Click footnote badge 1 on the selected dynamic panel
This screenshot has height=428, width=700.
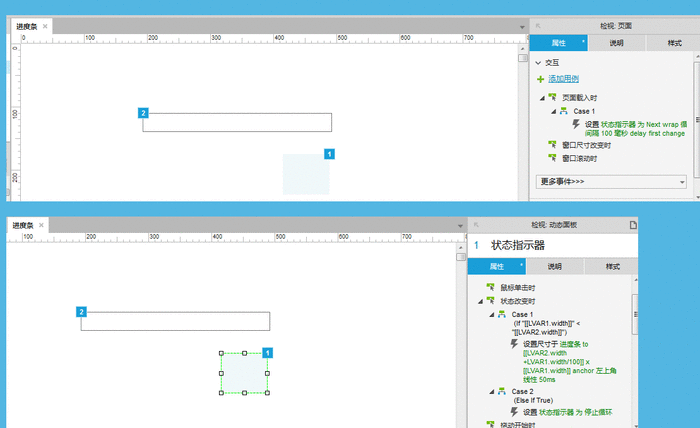pos(267,353)
